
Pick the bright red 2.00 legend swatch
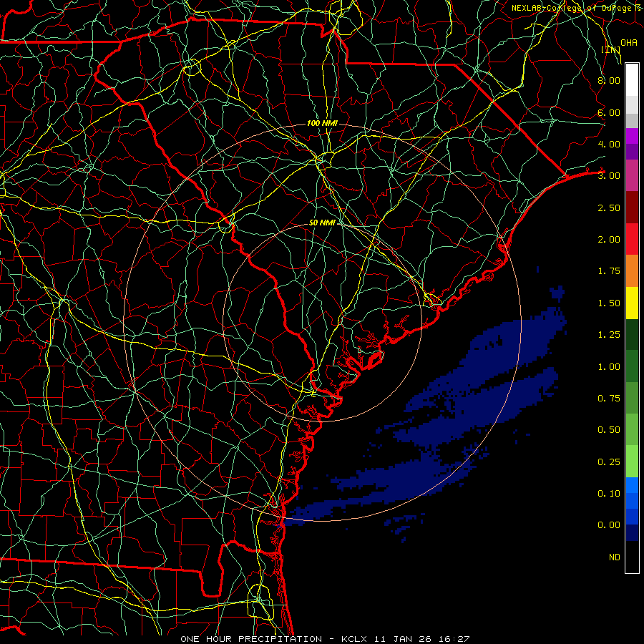(632, 239)
